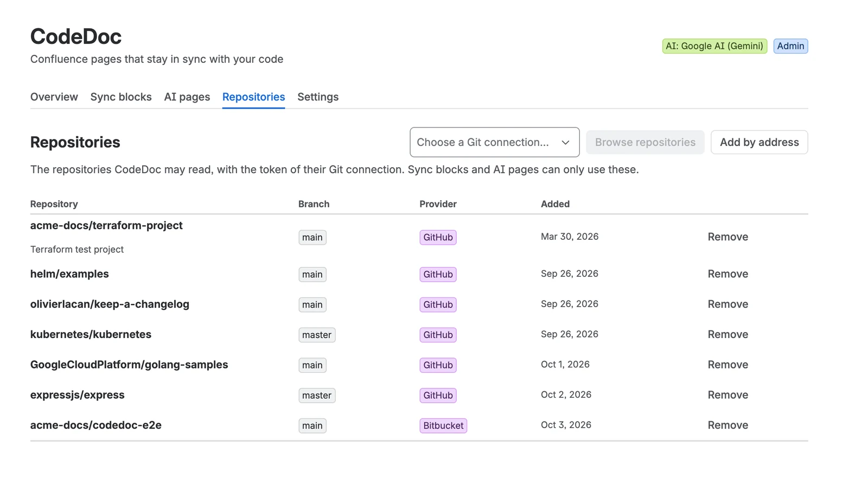The image size is (868, 484).
Task: Open the AI pages tab
Action: pyautogui.click(x=187, y=97)
